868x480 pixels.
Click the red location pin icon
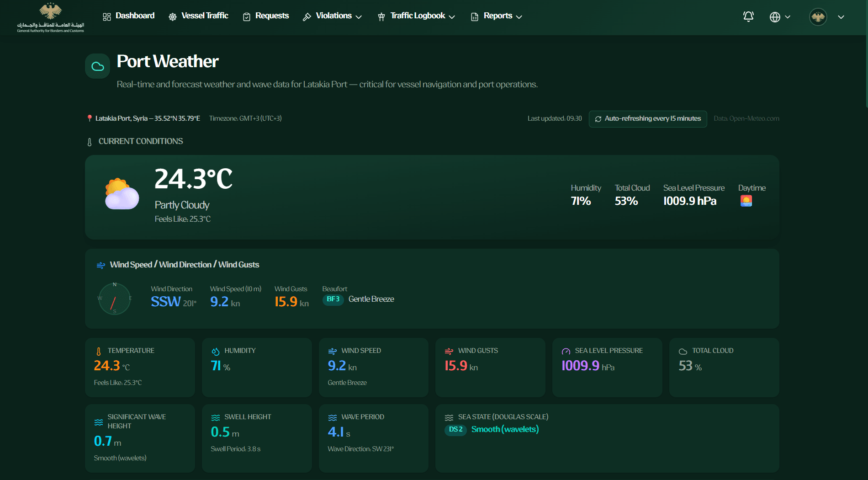[x=90, y=118]
